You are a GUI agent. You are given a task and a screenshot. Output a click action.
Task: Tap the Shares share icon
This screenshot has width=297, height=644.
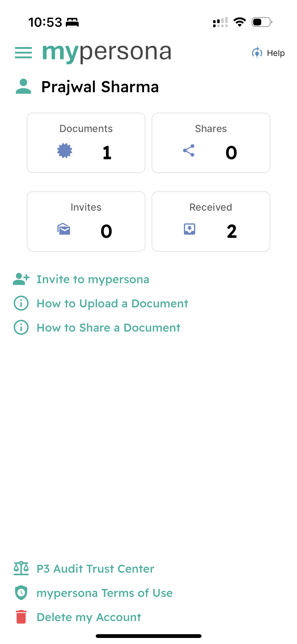click(189, 151)
